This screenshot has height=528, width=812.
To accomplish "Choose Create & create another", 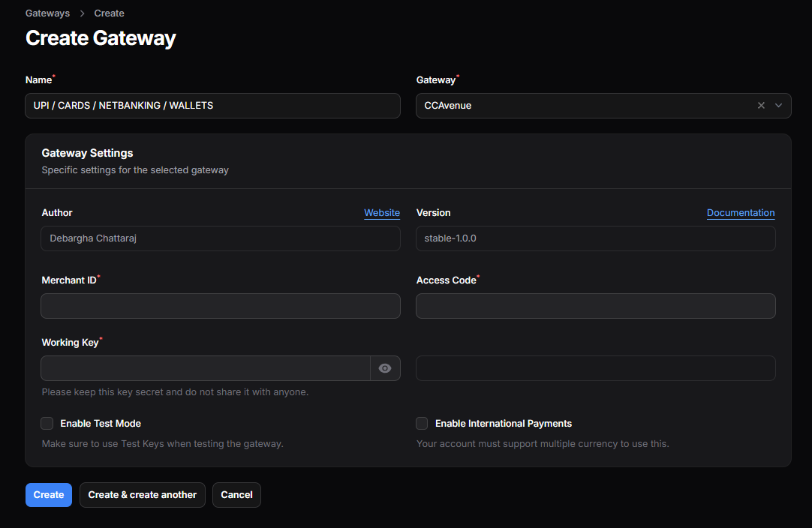I will [142, 494].
